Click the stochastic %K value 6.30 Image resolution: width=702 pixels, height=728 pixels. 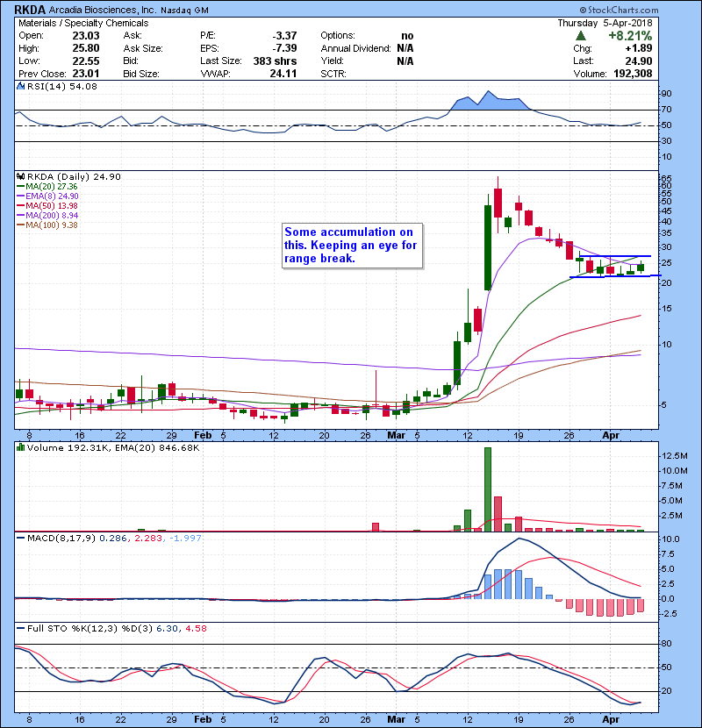[168, 629]
